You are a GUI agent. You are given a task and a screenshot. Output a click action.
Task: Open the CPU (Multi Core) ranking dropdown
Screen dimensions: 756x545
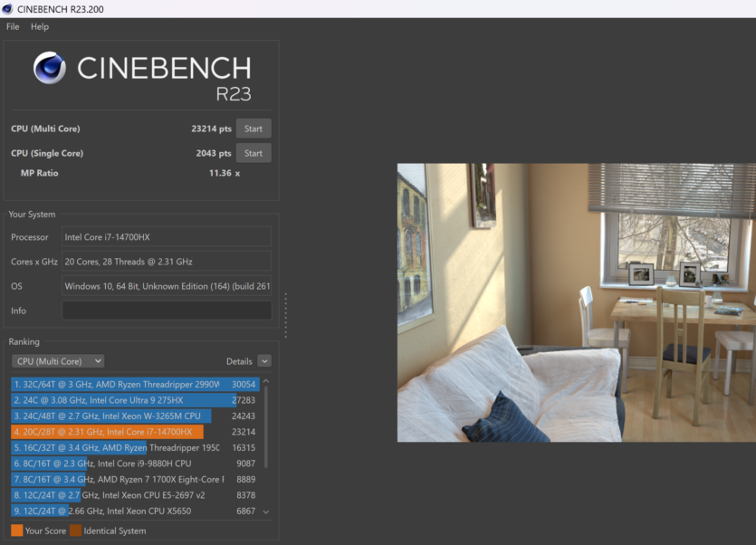58,361
